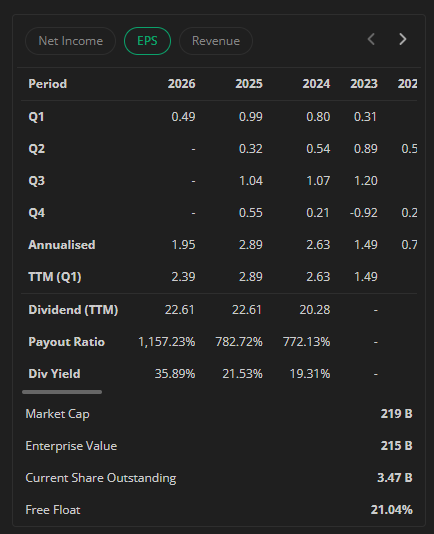The width and height of the screenshot is (434, 534).
Task: Select Q4 2023 EPS value -0.92
Action: 364,213
